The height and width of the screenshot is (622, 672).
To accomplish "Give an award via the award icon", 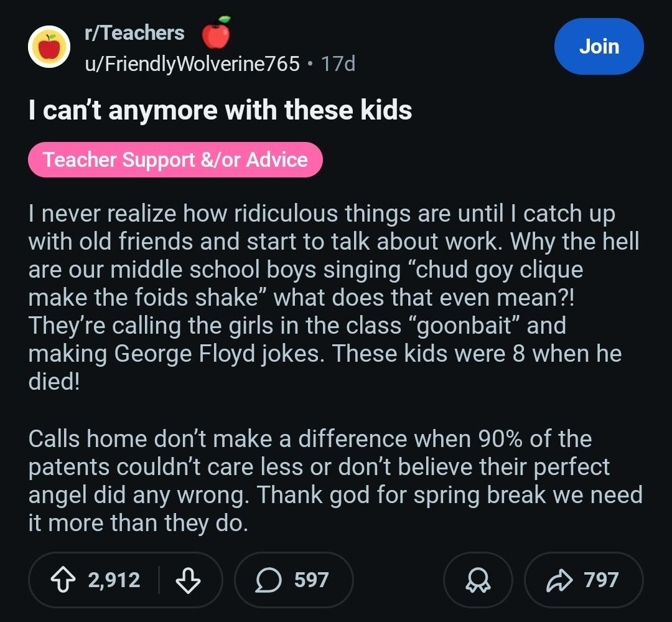I will click(x=477, y=580).
